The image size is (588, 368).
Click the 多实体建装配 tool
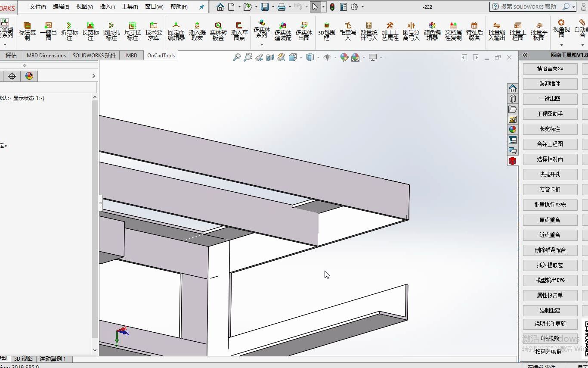283,31
